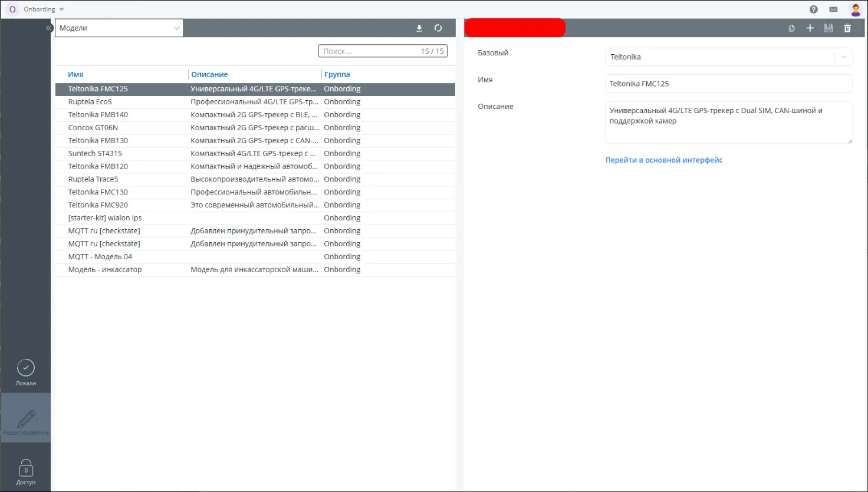Click the download/export icon above the models list
868x492 pixels.
coord(419,28)
